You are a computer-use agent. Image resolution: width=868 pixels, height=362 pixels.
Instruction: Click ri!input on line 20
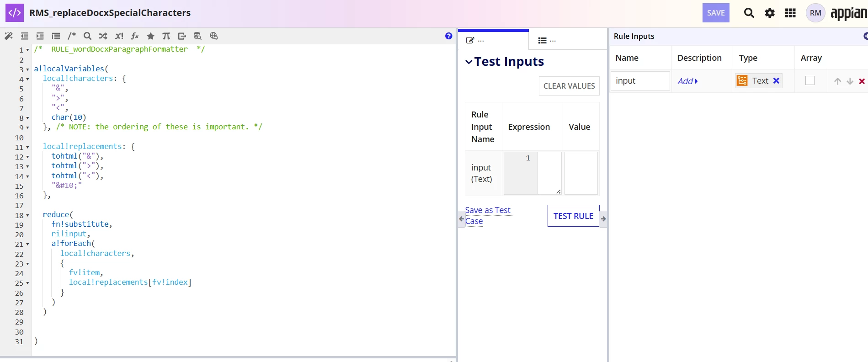(x=69, y=234)
